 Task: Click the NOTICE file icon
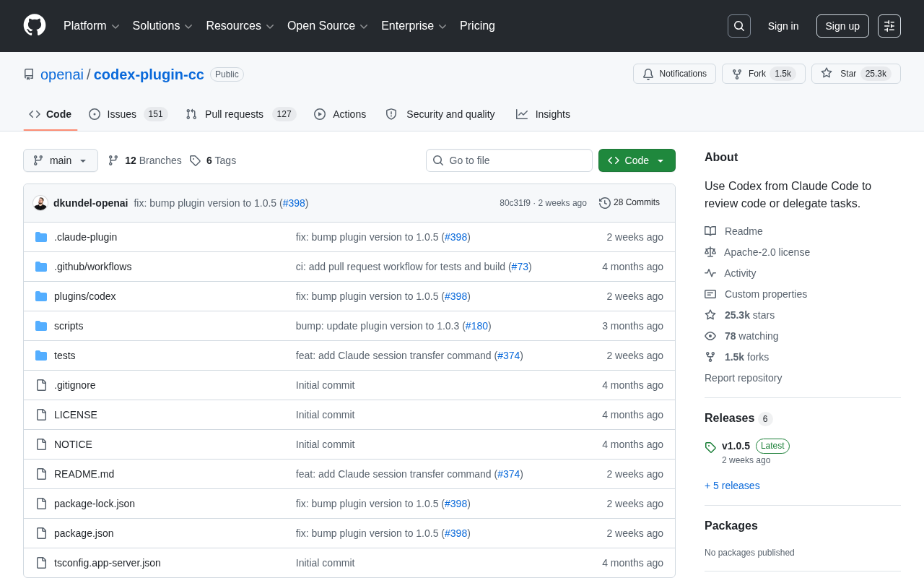pyautogui.click(x=41, y=444)
